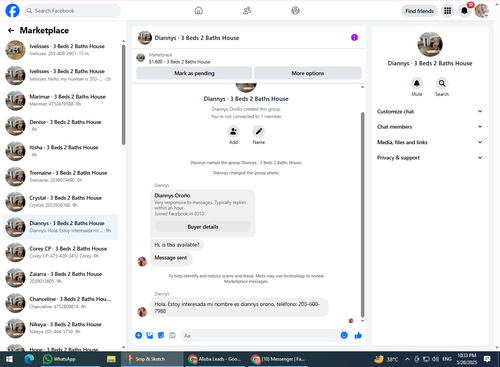Viewport: 500px width, 367px height.
Task: Go back using the Marketplace arrow
Action: (11, 30)
